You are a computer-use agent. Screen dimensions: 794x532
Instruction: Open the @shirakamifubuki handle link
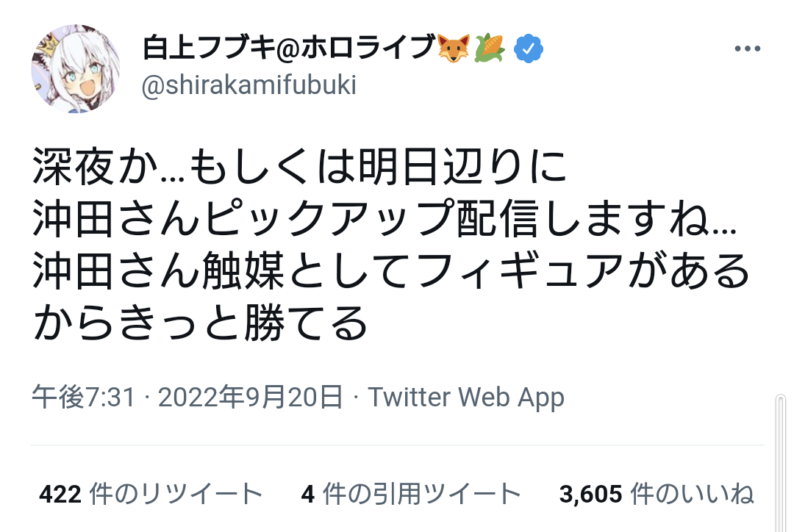coord(248,86)
